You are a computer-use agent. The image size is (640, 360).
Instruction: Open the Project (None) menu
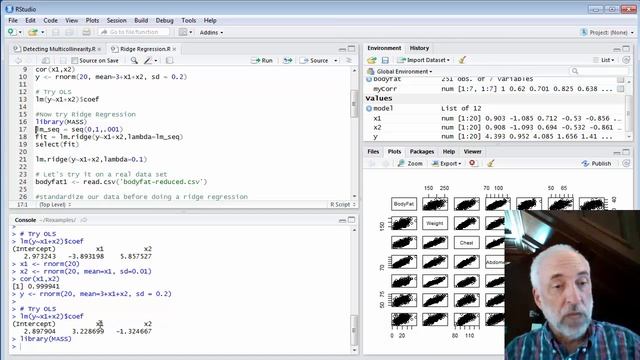coord(607,32)
